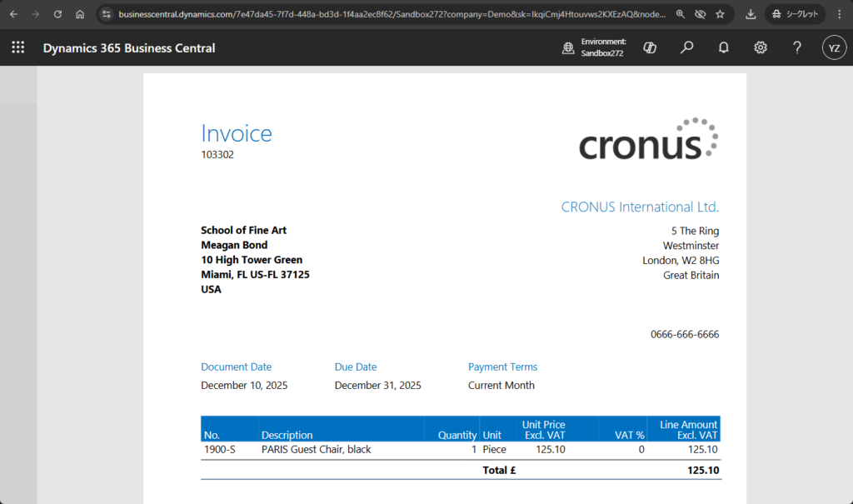
Task: Click the address bar URL field
Action: (x=392, y=14)
